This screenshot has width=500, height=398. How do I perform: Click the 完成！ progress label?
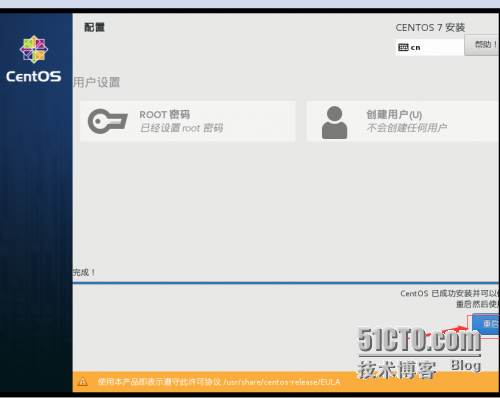[84, 272]
